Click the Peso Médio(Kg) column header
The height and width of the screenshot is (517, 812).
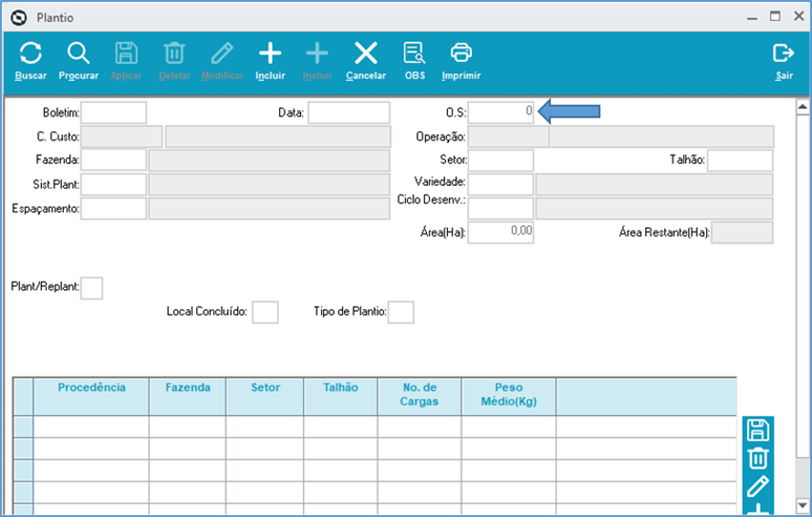coord(508,397)
